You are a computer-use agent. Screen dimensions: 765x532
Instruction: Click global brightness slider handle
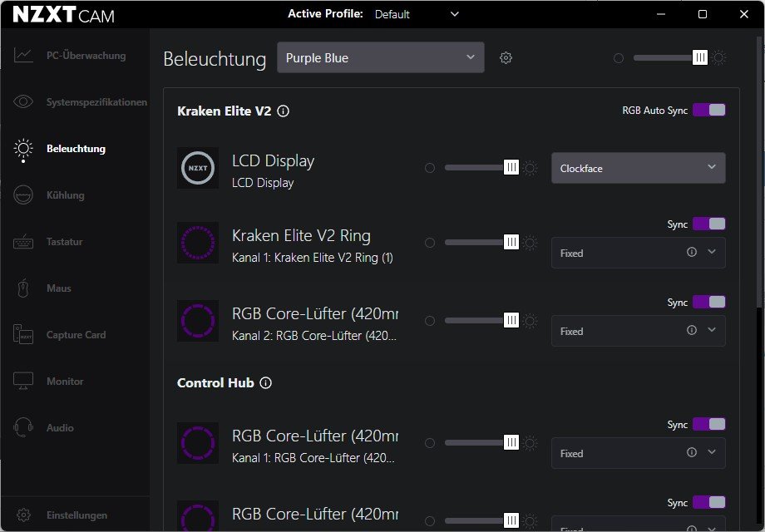pyautogui.click(x=699, y=57)
